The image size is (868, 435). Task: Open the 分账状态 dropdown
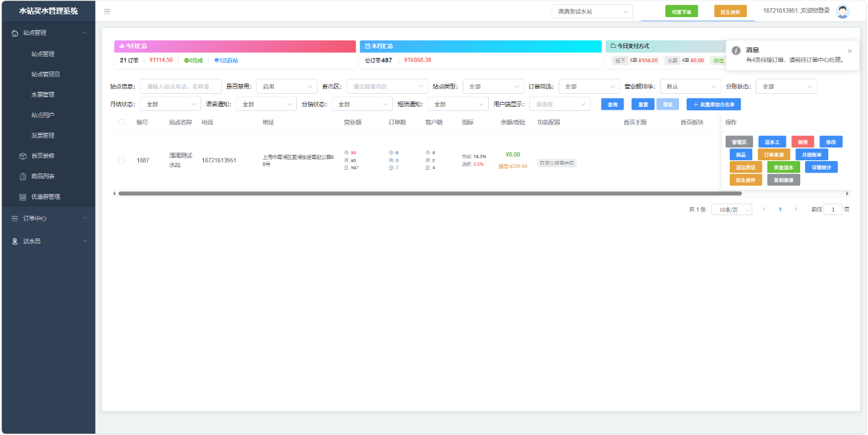[787, 86]
